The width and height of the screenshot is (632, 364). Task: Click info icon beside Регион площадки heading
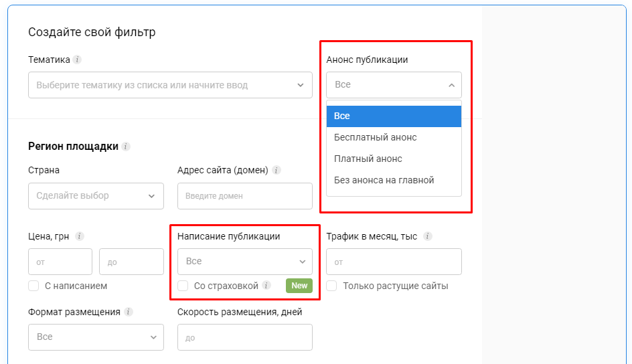pos(127,146)
